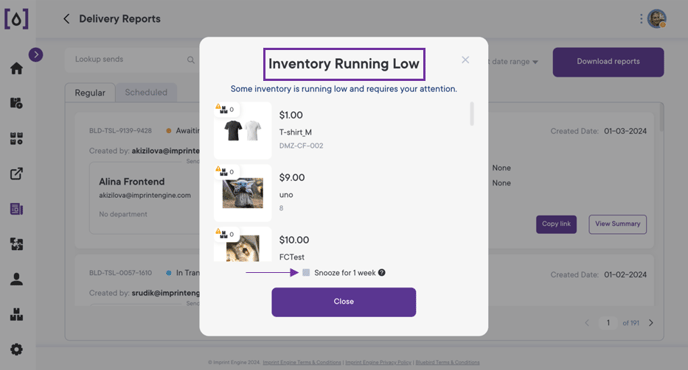Open the date range dropdown
Screen dimensions: 688x370
click(513, 62)
